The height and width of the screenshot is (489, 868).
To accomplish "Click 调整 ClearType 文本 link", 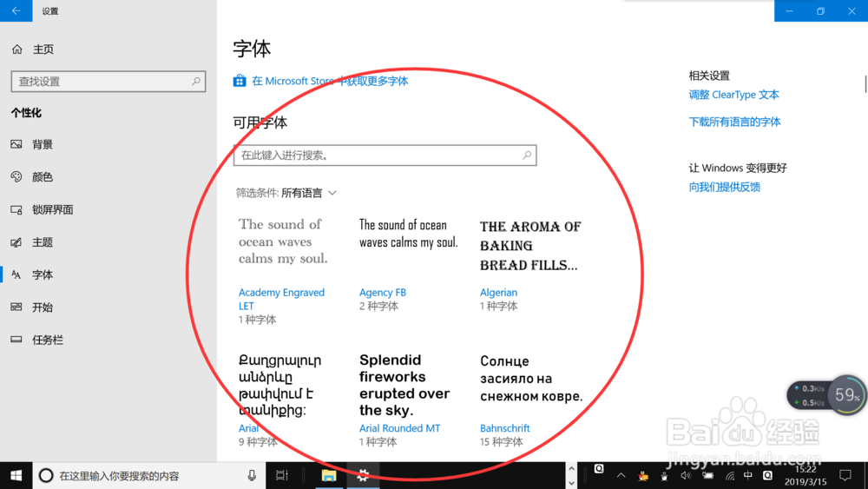I will click(733, 95).
